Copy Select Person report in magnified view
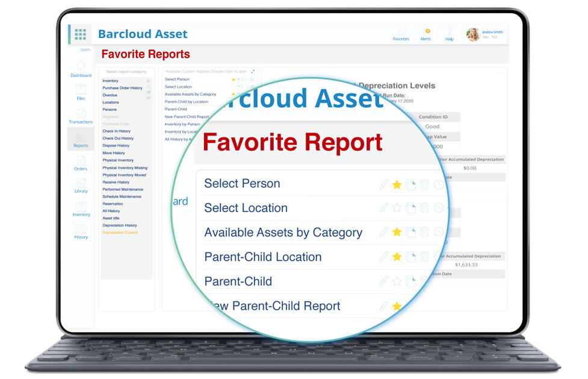 point(411,185)
